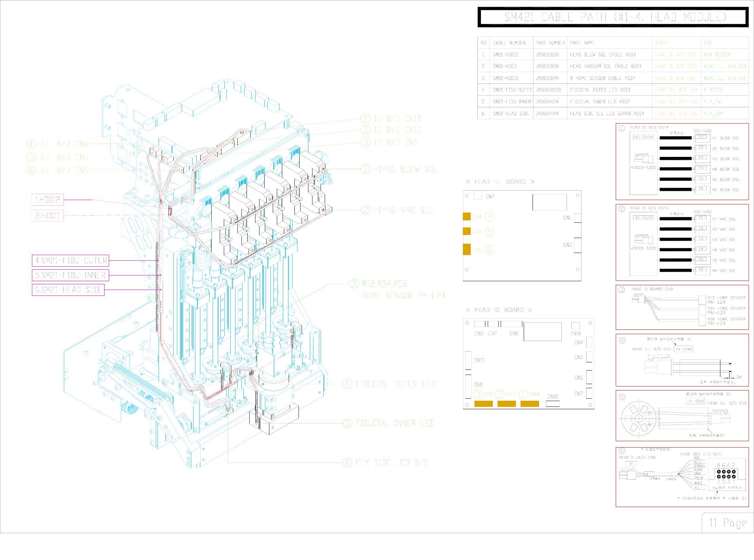The image size is (754, 560).
Task: Click the T1 terminal of H1 BLOW SOL
Action: (x=701, y=137)
